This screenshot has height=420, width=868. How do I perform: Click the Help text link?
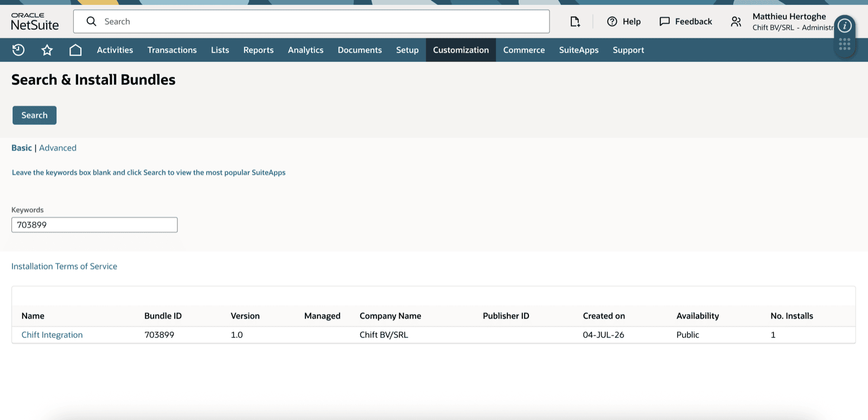coord(631,22)
